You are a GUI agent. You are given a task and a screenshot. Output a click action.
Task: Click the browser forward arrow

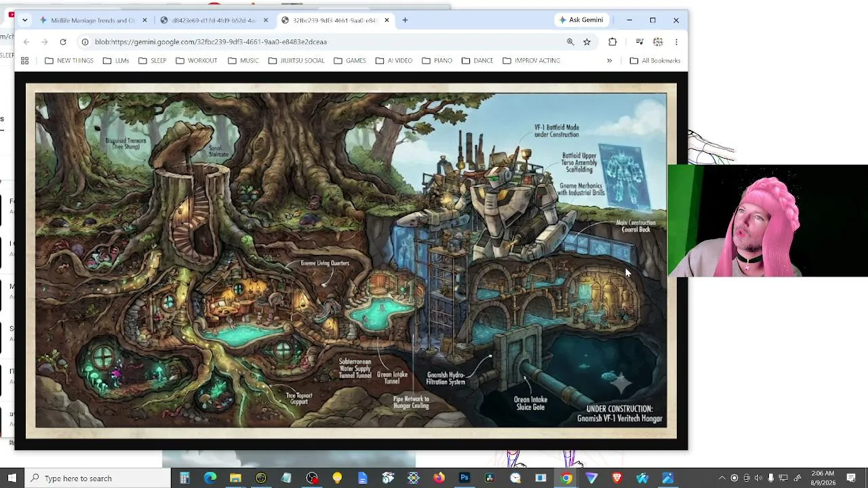point(45,42)
